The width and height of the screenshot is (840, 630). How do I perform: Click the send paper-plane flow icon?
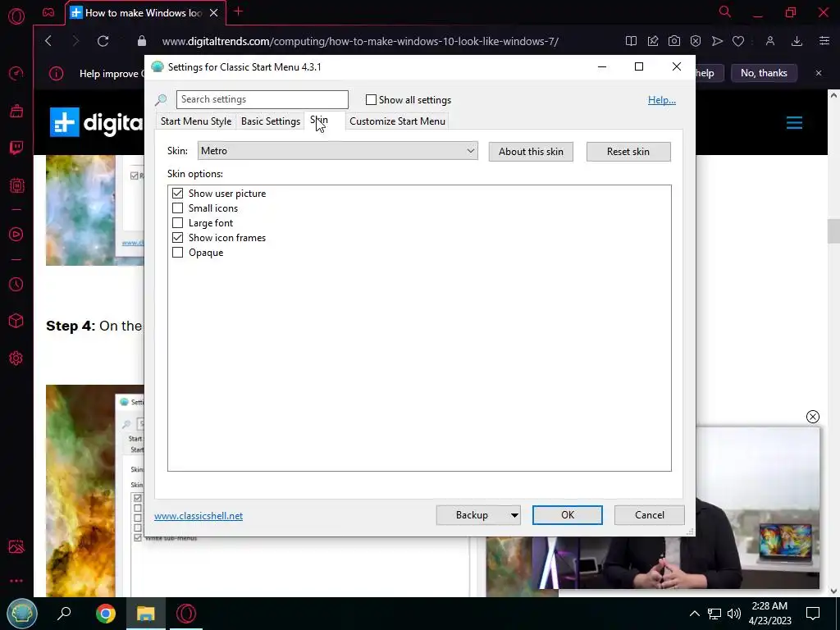[717, 41]
